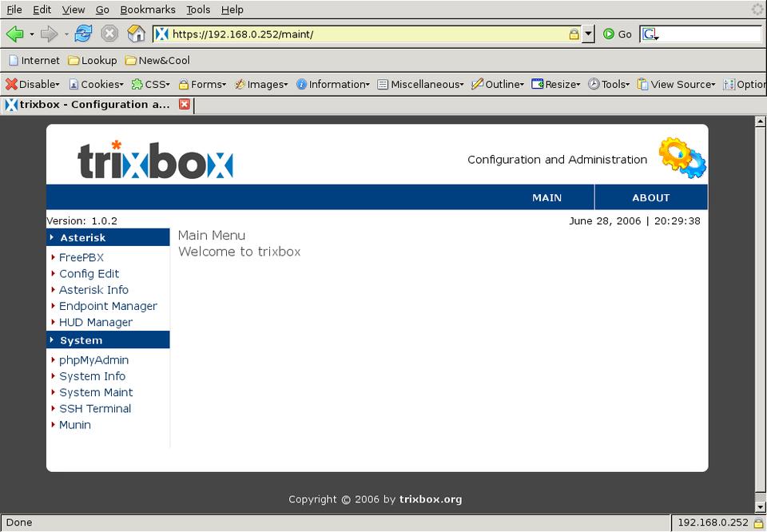Click the stop loading icon
767x532 pixels.
click(109, 34)
